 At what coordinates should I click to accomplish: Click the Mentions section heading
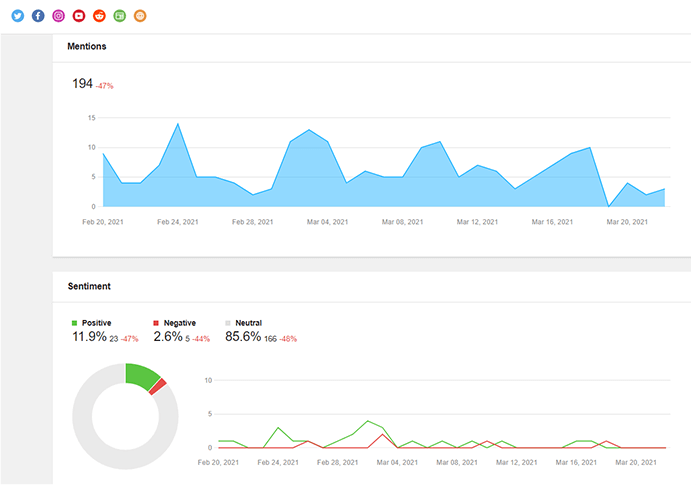tap(87, 46)
